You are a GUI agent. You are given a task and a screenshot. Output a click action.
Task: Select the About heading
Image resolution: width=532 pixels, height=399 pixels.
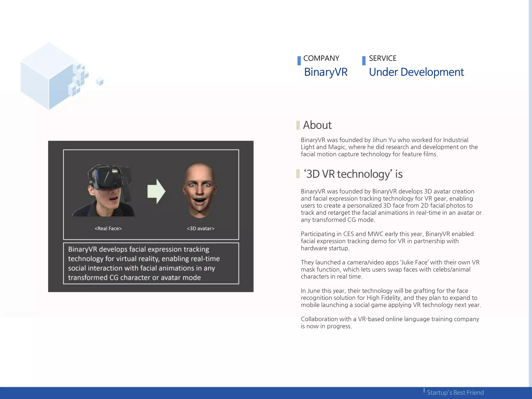317,125
